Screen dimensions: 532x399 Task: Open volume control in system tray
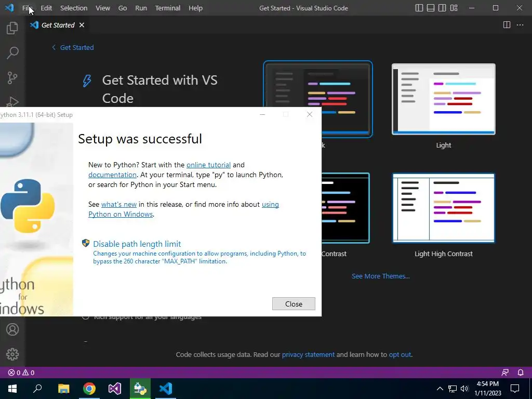pos(464,389)
